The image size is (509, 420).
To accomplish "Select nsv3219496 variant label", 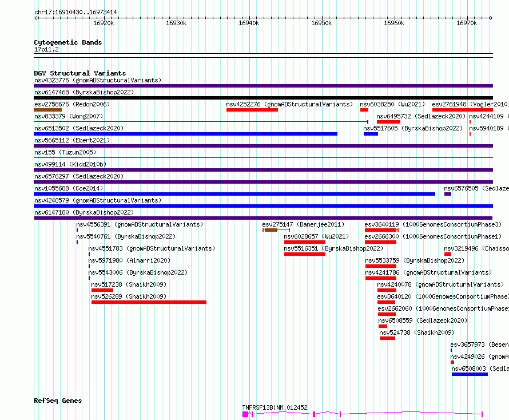I will pos(476,248).
